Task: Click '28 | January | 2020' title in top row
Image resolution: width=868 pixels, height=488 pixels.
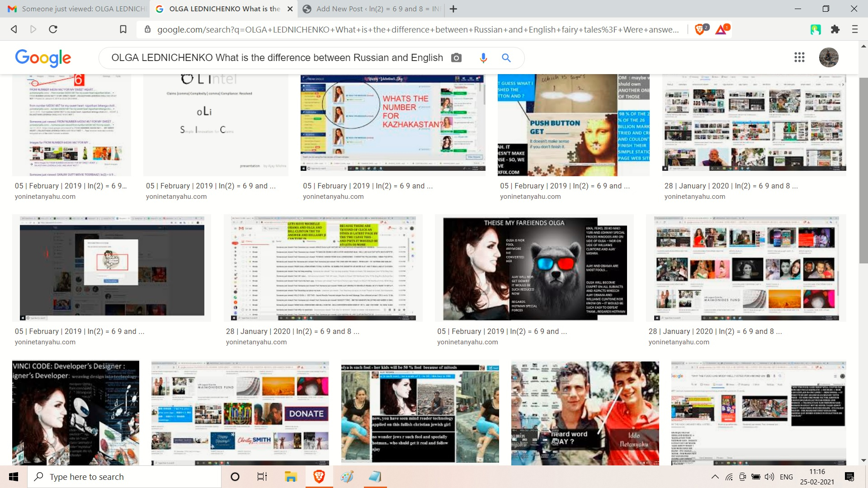Action: pyautogui.click(x=731, y=186)
